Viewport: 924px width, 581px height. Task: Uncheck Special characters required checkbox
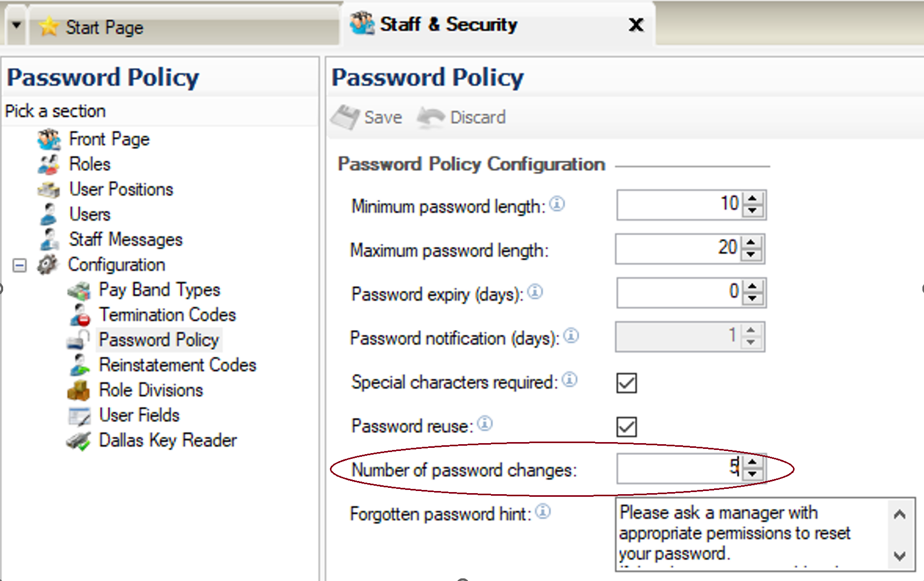(x=626, y=383)
